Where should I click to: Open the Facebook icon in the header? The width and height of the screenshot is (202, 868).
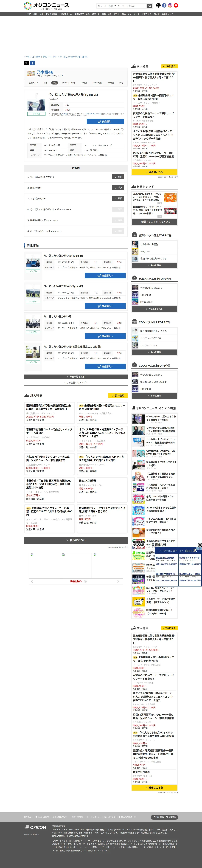click(x=164, y=5)
